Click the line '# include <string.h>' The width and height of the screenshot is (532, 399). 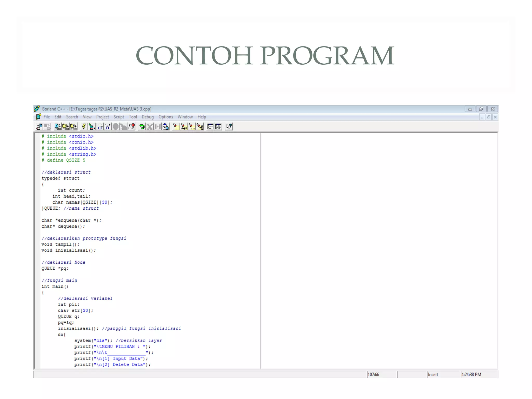[69, 154]
